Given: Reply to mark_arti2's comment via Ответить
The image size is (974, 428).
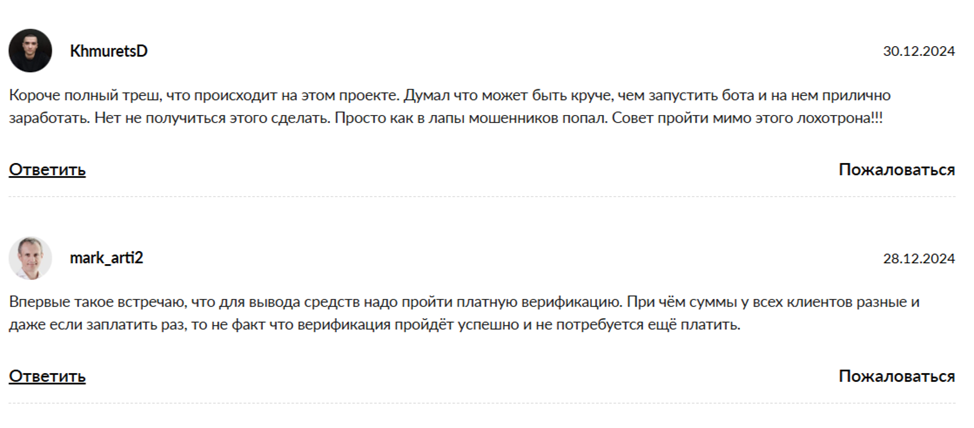Looking at the screenshot, I should pyautogui.click(x=47, y=376).
